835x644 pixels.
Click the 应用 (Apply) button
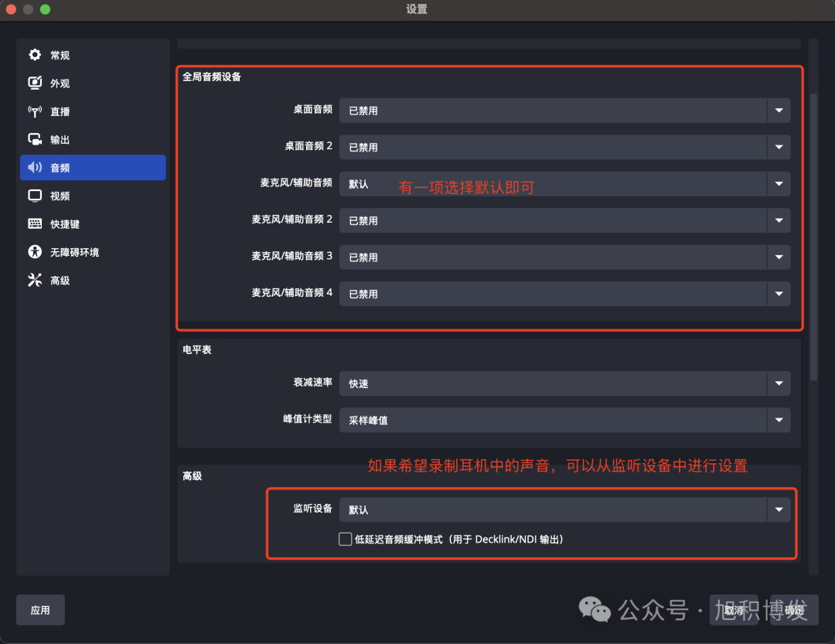point(40,610)
